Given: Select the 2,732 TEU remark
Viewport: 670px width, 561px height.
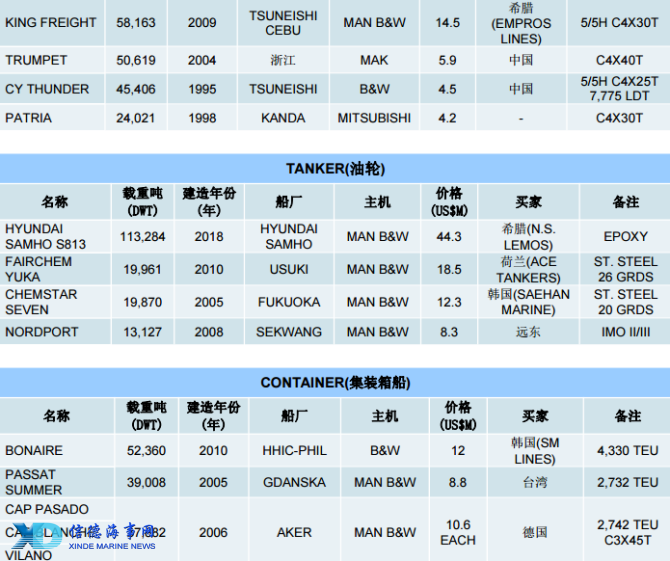Looking at the screenshot, I should pos(628,482).
